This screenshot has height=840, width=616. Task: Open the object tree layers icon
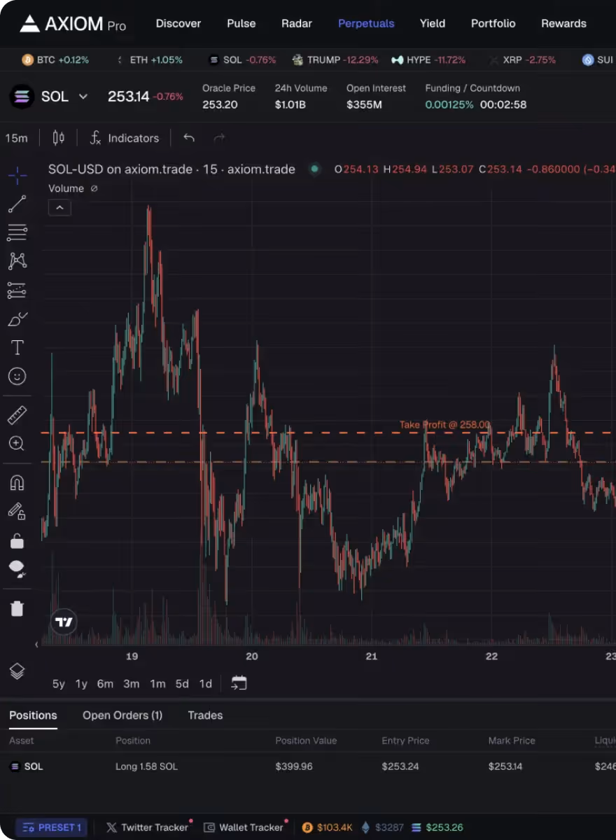pyautogui.click(x=17, y=671)
